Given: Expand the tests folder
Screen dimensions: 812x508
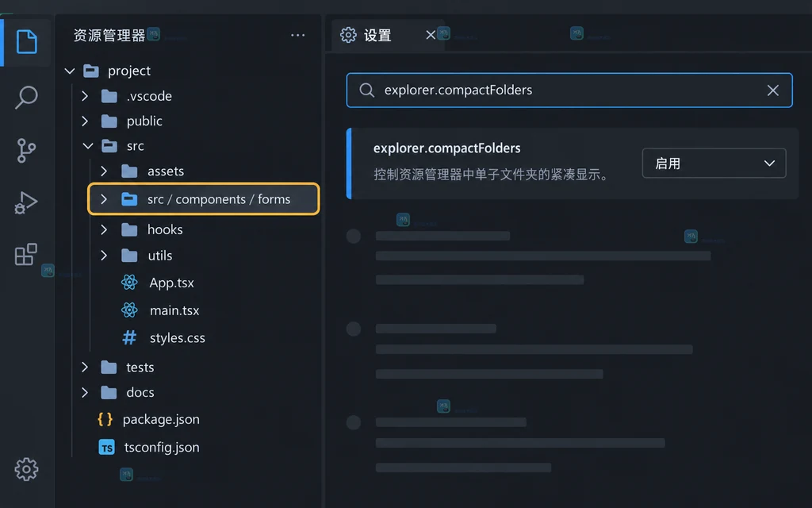Looking at the screenshot, I should (85, 367).
